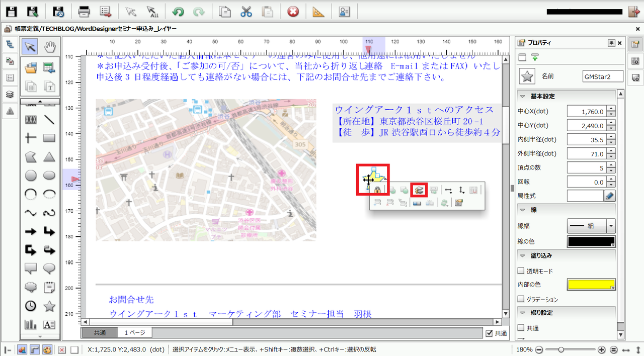This screenshot has width=644, height=356.
Task: Click the zoom out minus button
Action: [539, 349]
